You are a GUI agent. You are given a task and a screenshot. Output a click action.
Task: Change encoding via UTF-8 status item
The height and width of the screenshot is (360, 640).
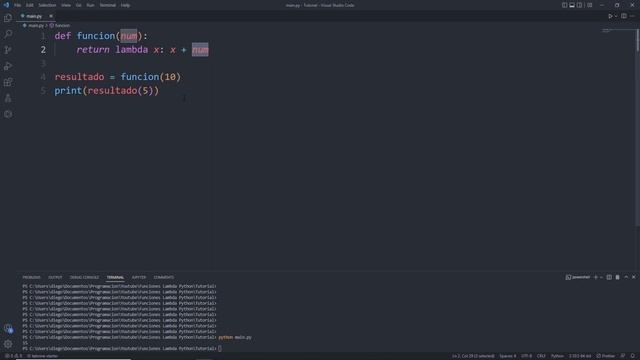click(x=527, y=356)
